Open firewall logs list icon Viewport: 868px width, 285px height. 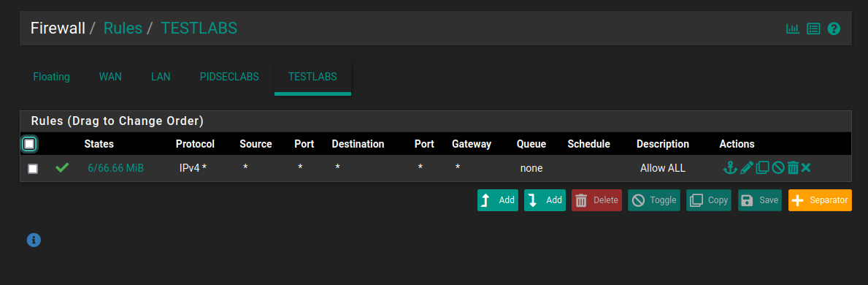click(x=813, y=28)
